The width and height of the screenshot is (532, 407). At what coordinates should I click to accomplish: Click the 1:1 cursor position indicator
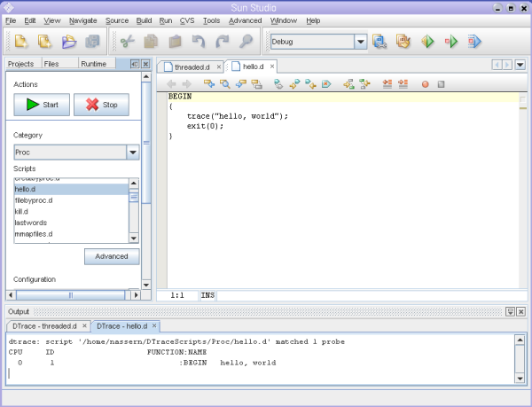pyautogui.click(x=177, y=295)
